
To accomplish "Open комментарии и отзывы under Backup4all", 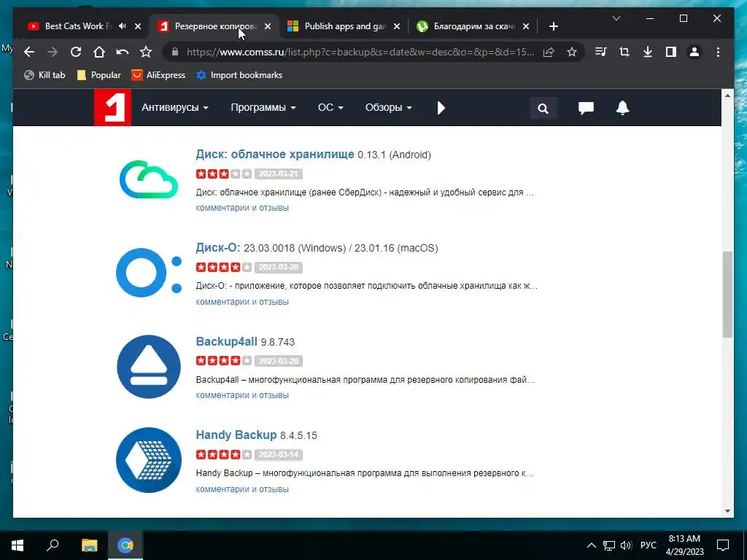I will [242, 395].
